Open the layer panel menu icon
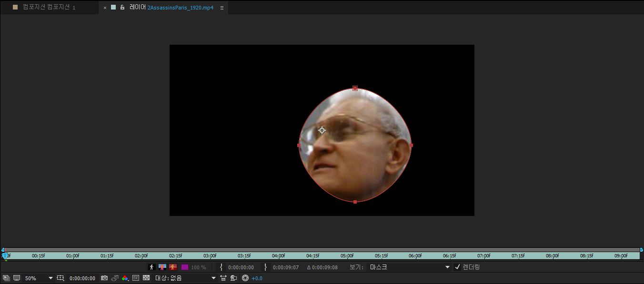Viewport: 644px width, 284px height. pos(221,8)
